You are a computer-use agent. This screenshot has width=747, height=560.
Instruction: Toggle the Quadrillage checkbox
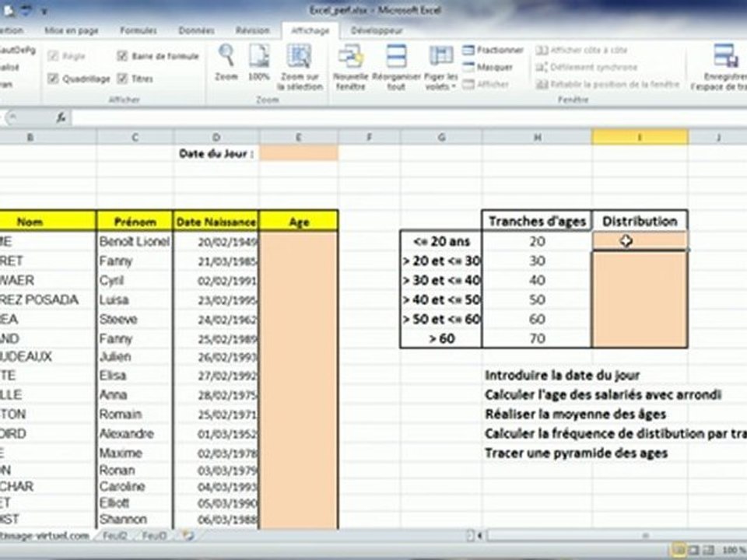click(53, 78)
